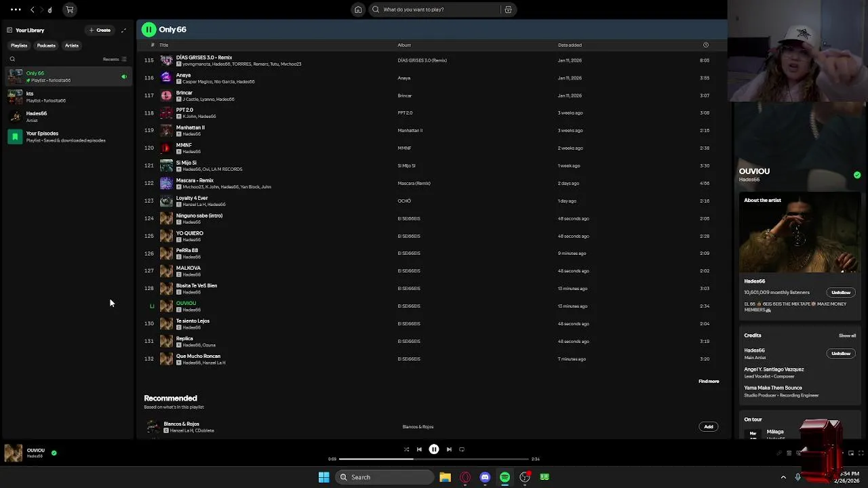Toggle repeat mode
This screenshot has width=868, height=488.
click(462, 449)
